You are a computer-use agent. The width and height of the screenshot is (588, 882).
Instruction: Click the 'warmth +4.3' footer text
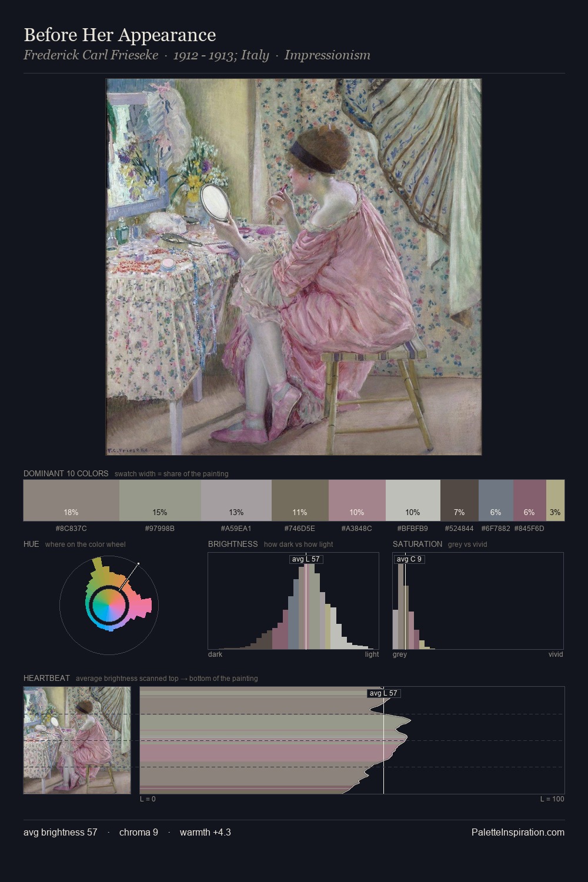(x=205, y=832)
